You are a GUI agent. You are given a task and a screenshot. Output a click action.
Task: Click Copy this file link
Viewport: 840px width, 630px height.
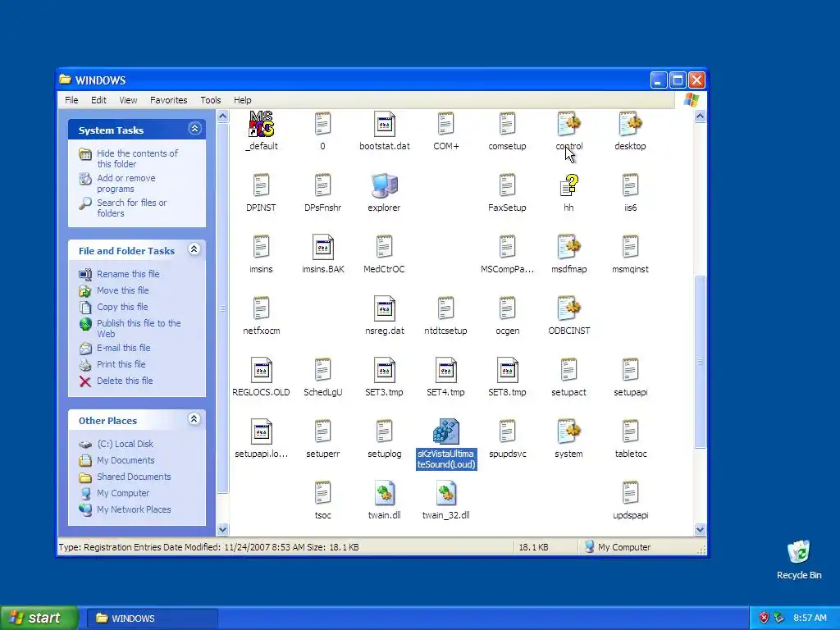coord(122,307)
